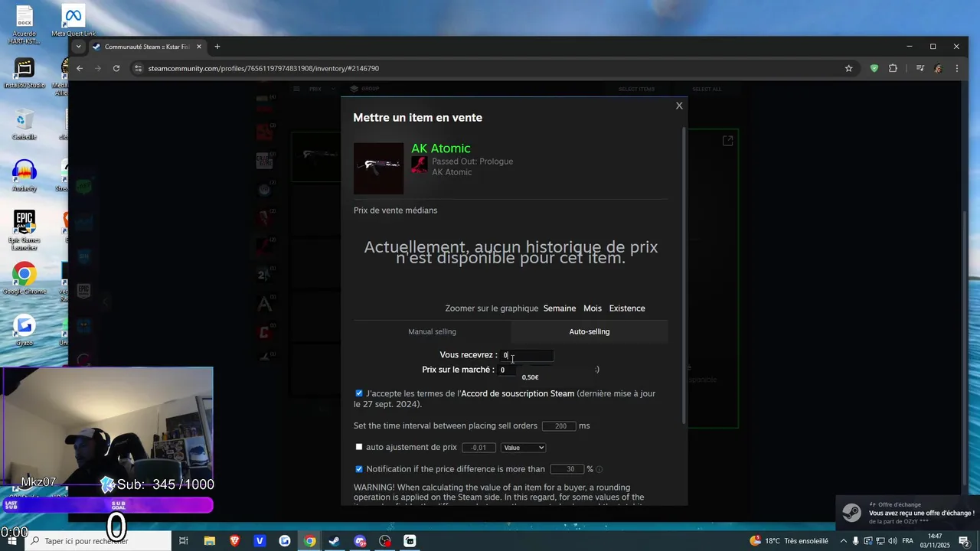
Task: Click info icon next to percent field
Action: coord(599,469)
